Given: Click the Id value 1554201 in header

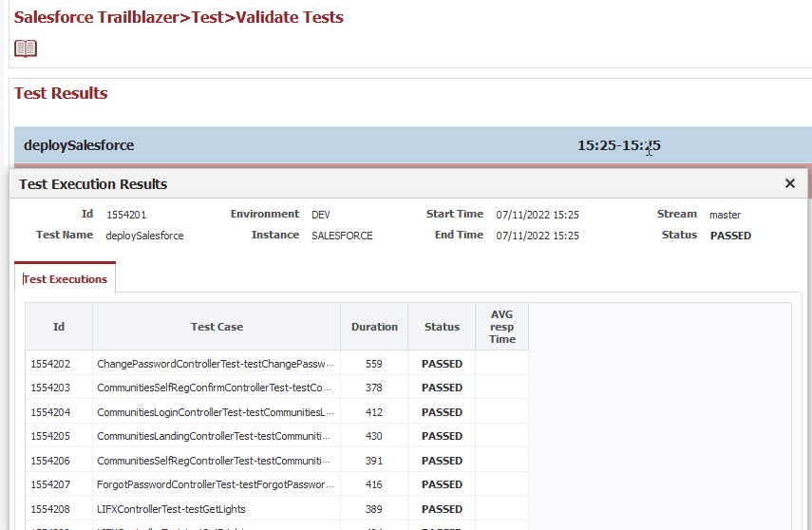Looking at the screenshot, I should (x=126, y=215).
